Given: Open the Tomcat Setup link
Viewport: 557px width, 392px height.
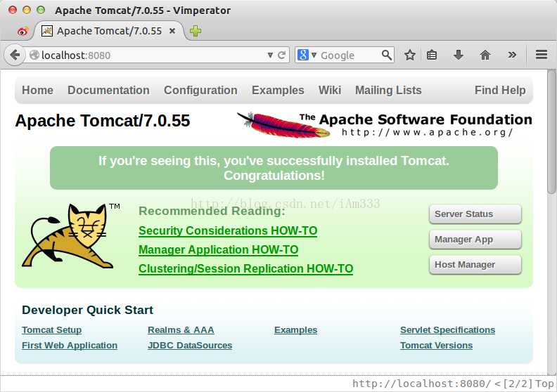Looking at the screenshot, I should click(x=52, y=330).
